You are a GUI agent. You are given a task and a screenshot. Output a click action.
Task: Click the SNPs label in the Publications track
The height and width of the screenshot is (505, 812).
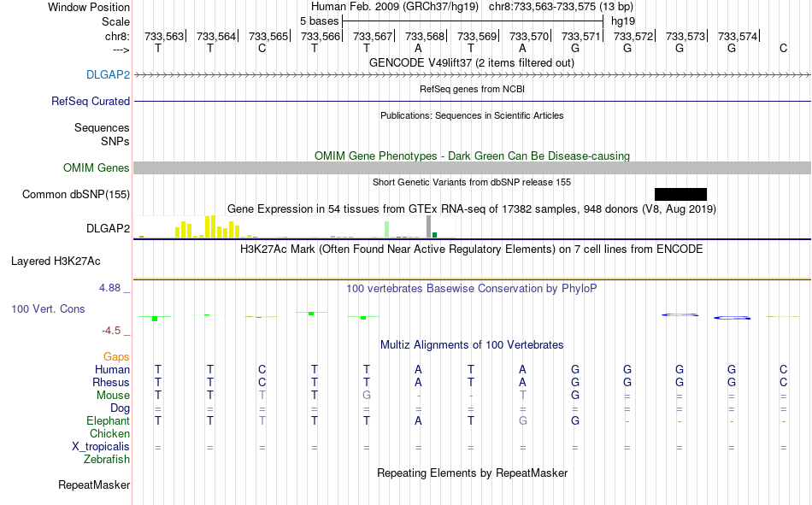click(115, 141)
